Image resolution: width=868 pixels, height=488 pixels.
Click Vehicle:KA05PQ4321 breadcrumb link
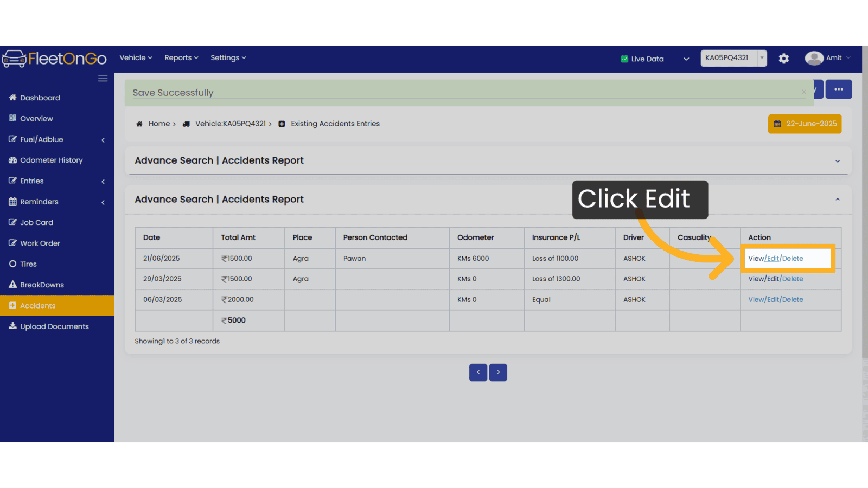click(231, 124)
